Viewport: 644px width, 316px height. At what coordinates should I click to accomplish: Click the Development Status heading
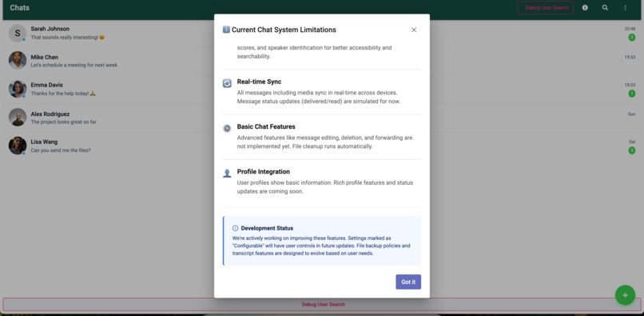[x=267, y=228]
